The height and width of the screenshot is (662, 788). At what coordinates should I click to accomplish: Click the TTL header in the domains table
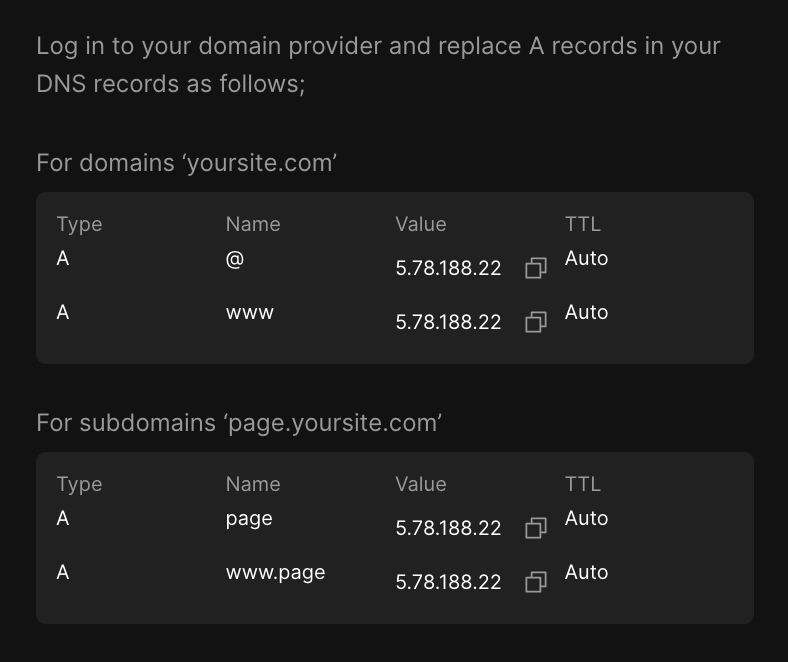[583, 224]
